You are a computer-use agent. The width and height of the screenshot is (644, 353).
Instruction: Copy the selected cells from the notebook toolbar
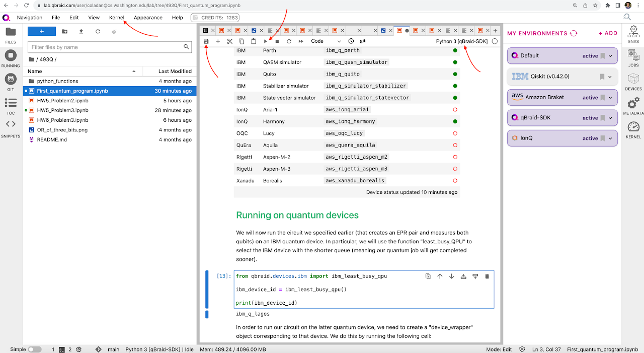click(x=242, y=41)
